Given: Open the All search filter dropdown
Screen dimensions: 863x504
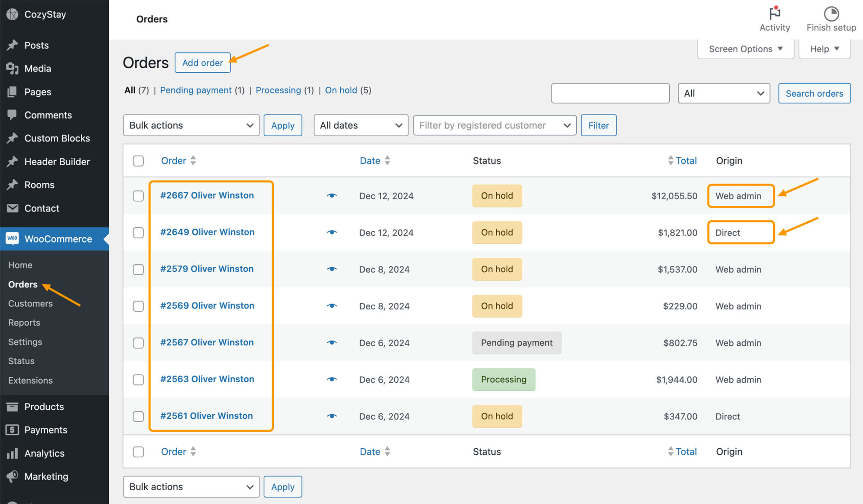Looking at the screenshot, I should tap(724, 93).
